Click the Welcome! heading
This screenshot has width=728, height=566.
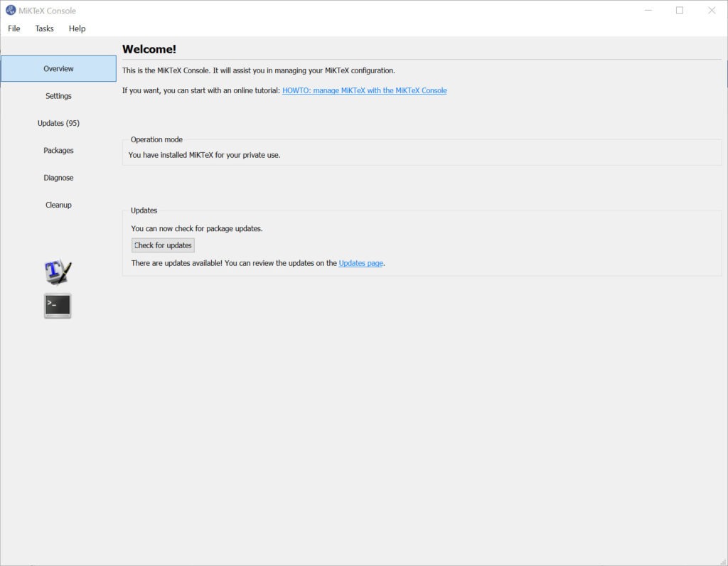[x=149, y=49]
